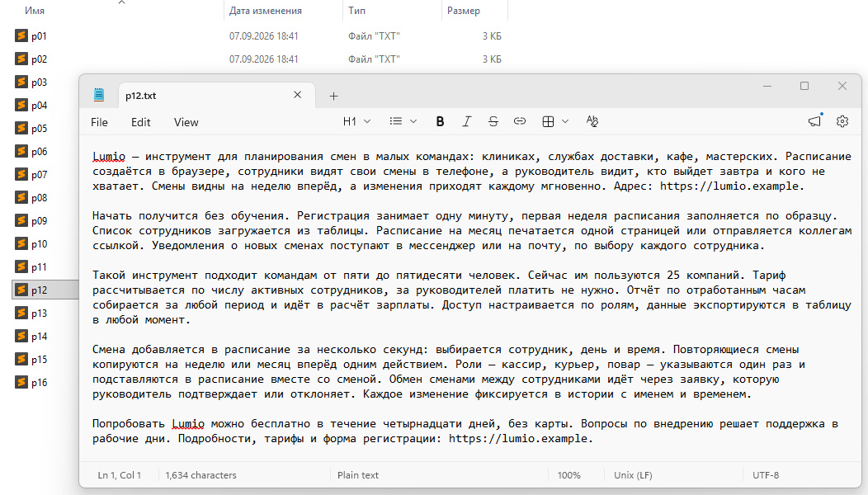Click the list formatting icon
The height and width of the screenshot is (495, 868).
[396, 122]
